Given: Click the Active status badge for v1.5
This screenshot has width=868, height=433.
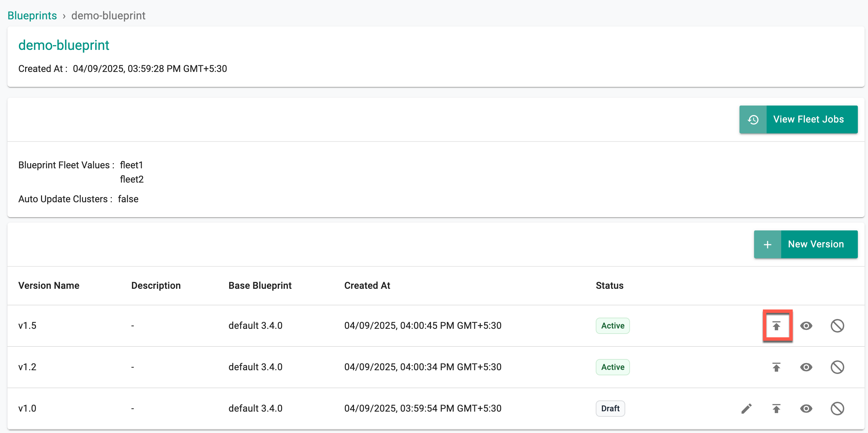Looking at the screenshot, I should pos(613,326).
